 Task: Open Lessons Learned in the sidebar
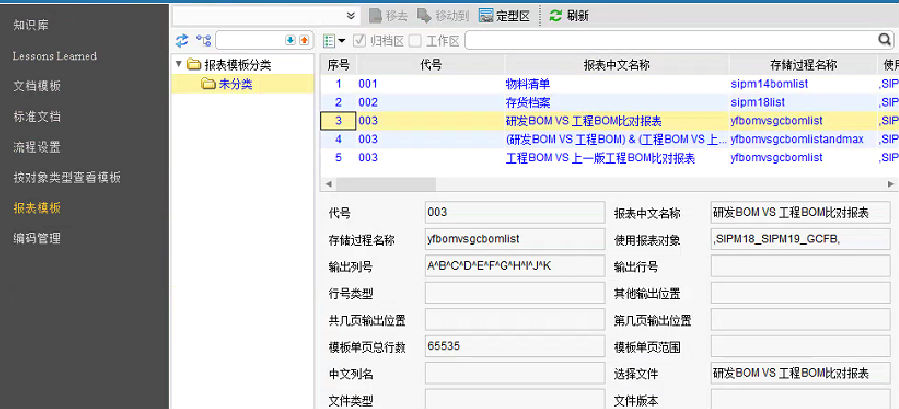[54, 56]
